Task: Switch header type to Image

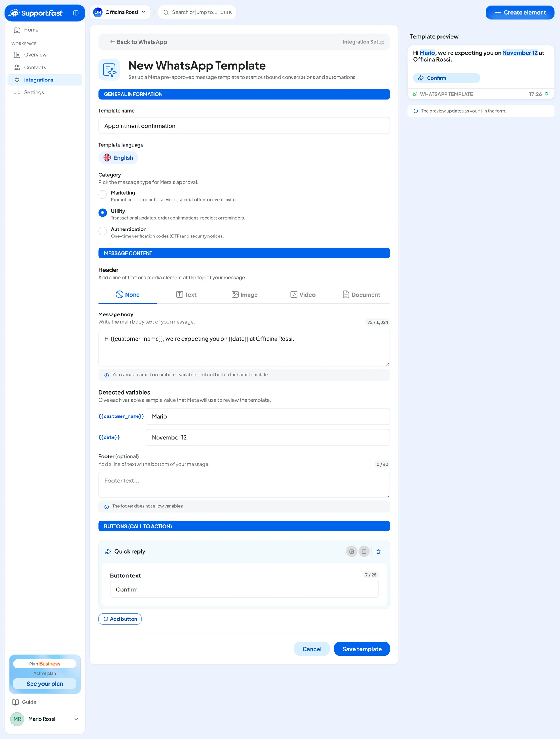Action: [245, 295]
